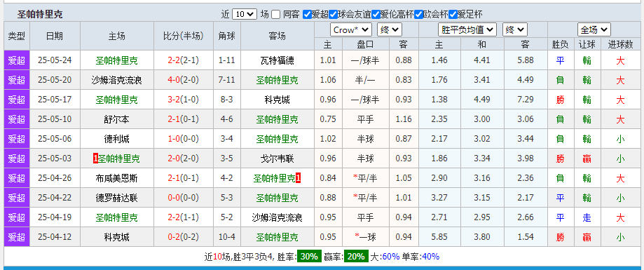Open 瓦特福德 away team link
Screen dimensions: 644x270
pyautogui.click(x=278, y=61)
